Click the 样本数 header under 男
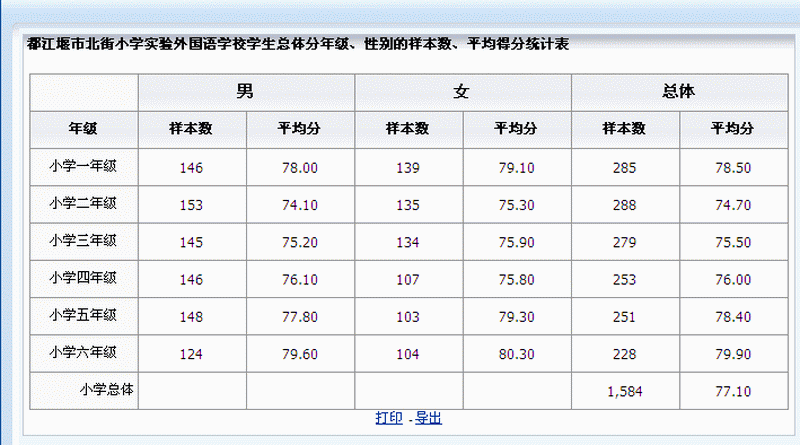 pos(190,128)
